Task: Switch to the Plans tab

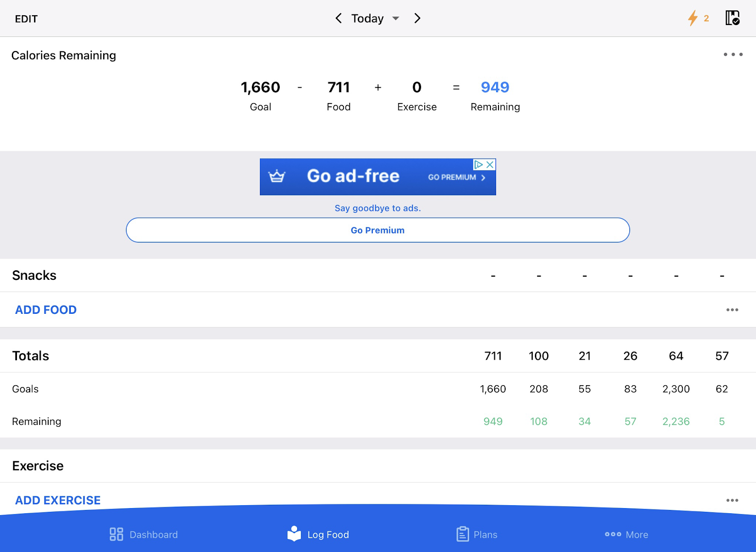Action: (x=477, y=535)
